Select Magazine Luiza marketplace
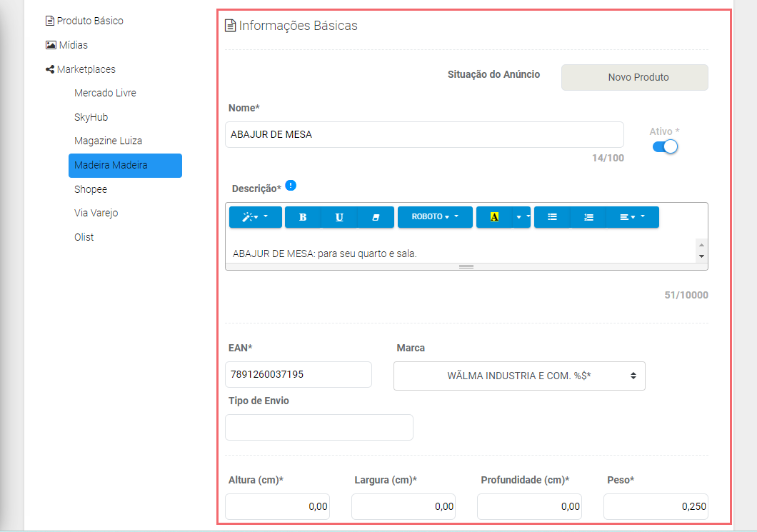The image size is (757, 532). point(108,141)
